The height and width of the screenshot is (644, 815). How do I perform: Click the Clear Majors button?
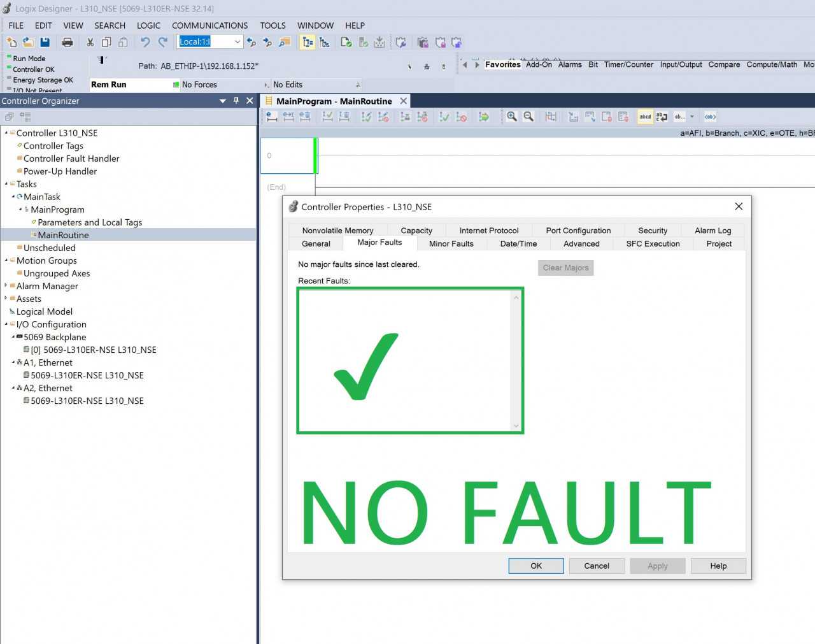click(566, 268)
